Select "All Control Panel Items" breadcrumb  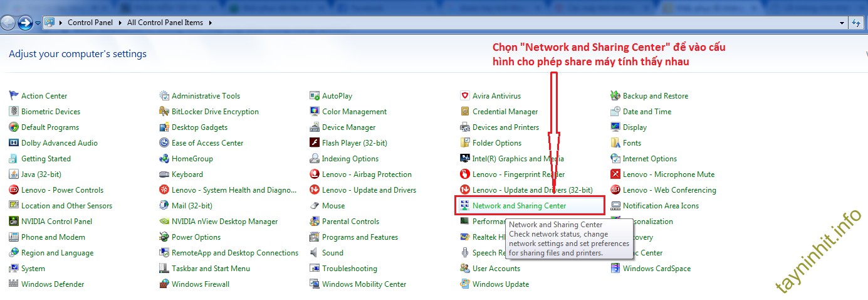[165, 23]
